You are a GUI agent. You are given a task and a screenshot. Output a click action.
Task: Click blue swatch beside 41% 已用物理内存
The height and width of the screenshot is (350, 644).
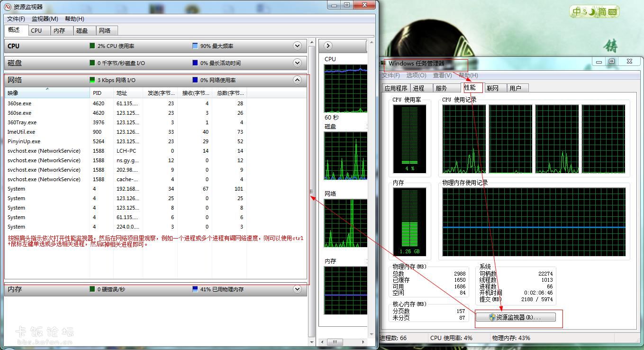pyautogui.click(x=195, y=289)
